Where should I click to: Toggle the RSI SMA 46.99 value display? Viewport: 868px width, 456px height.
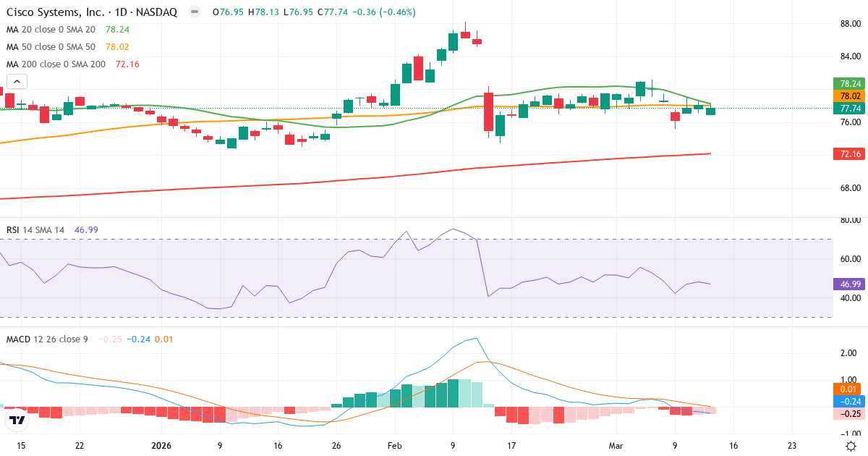(x=85, y=229)
